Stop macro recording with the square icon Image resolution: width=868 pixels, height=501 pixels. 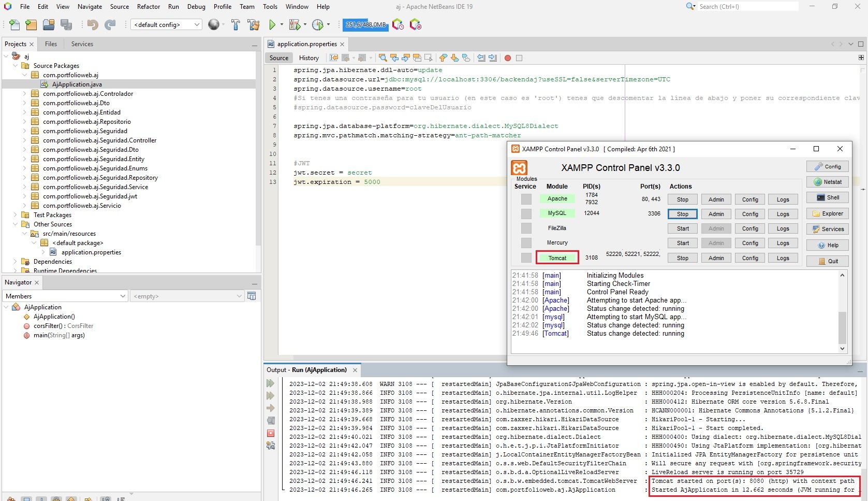(519, 58)
